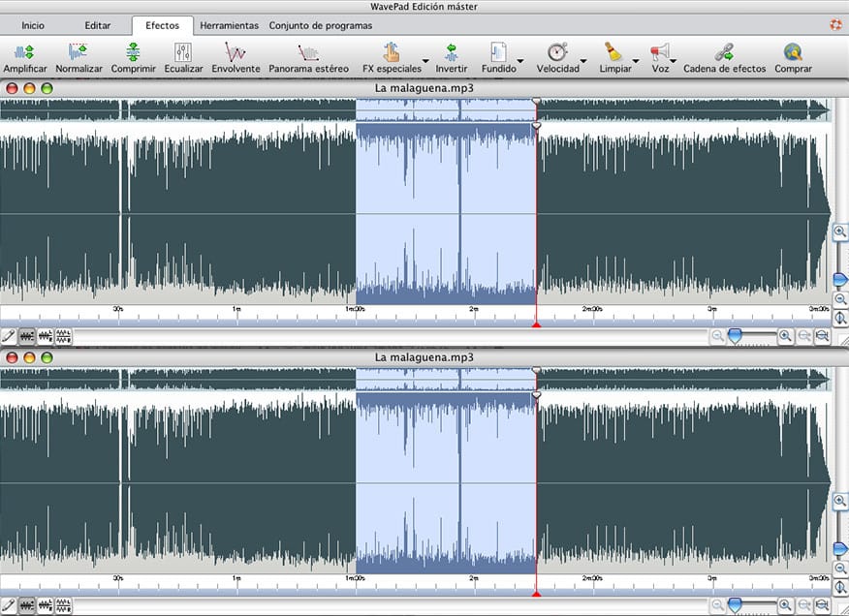The image size is (849, 616).
Task: Zoom out vertically in the lower window
Action: click(x=840, y=569)
